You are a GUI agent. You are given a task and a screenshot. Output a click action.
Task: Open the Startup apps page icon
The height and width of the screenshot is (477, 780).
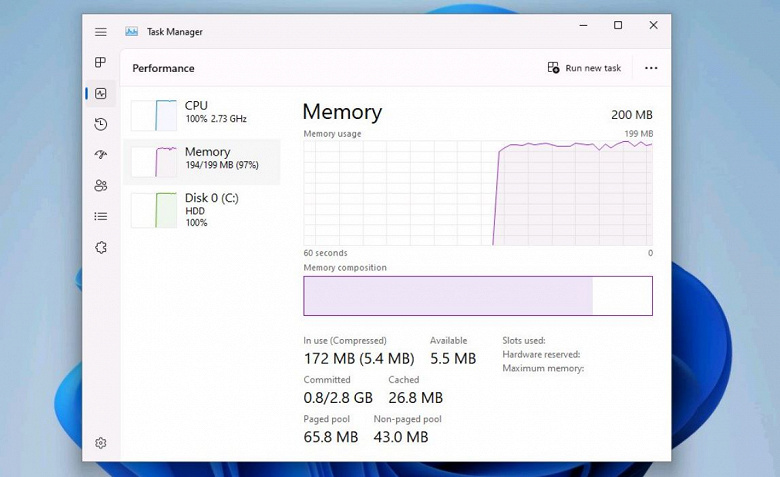click(100, 154)
